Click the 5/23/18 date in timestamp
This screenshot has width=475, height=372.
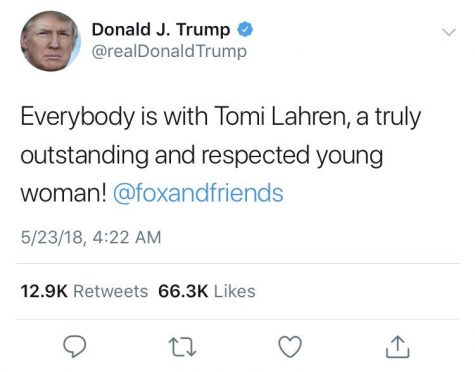(x=52, y=238)
